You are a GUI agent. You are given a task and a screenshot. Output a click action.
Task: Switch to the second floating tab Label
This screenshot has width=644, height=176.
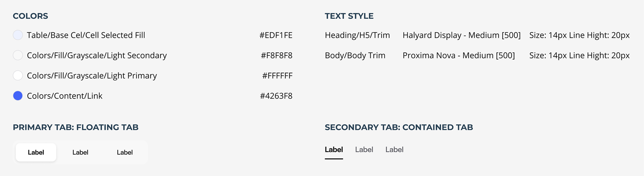(x=80, y=152)
